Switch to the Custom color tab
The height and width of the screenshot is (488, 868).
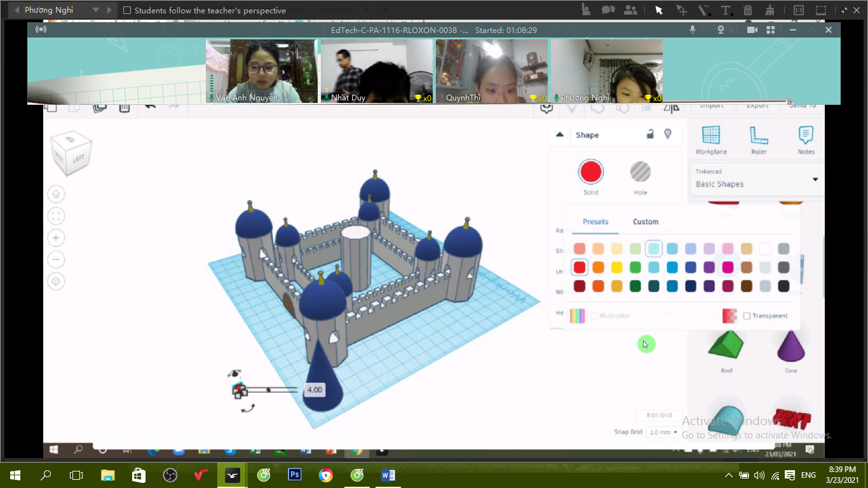(646, 222)
